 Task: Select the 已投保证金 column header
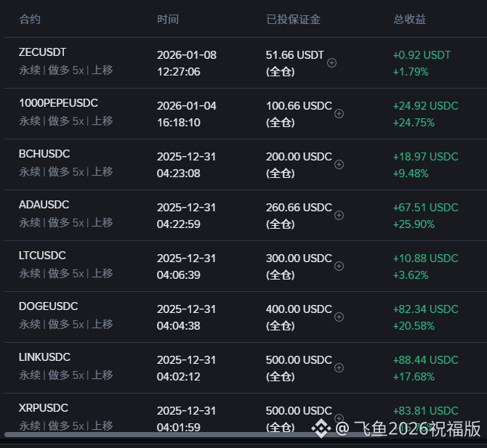coord(293,20)
